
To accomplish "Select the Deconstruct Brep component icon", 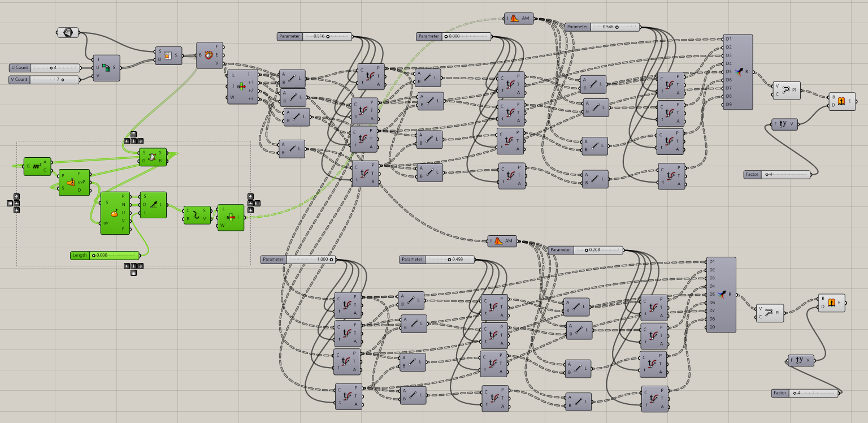I will (209, 55).
